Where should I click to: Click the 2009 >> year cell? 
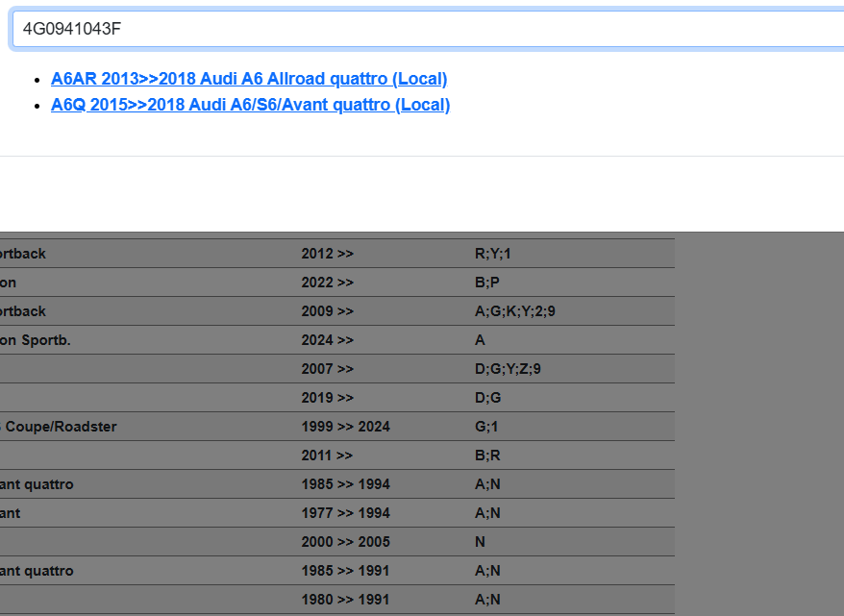[328, 311]
